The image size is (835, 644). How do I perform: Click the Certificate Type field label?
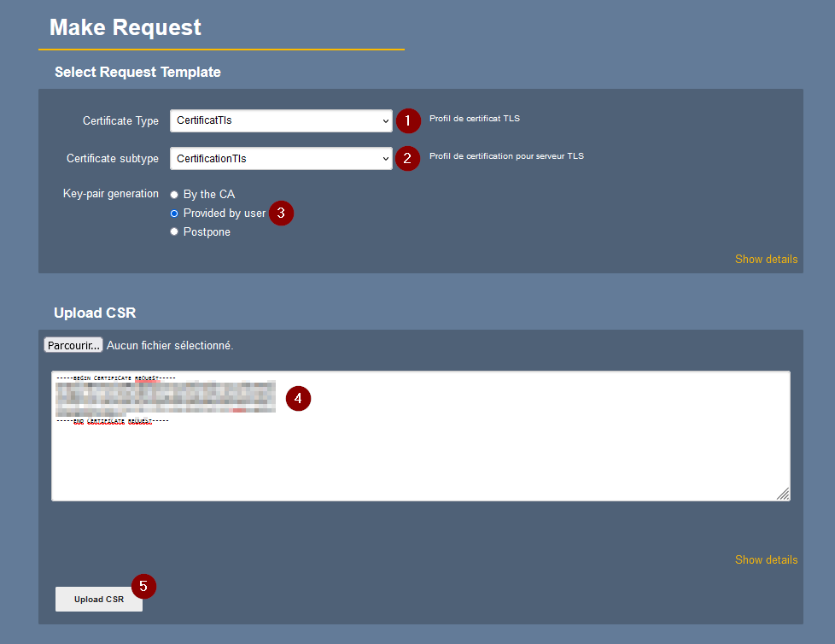[120, 121]
